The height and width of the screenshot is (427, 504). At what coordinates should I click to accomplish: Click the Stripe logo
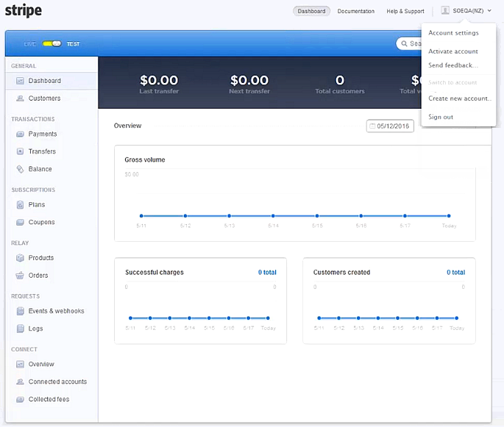point(23,10)
